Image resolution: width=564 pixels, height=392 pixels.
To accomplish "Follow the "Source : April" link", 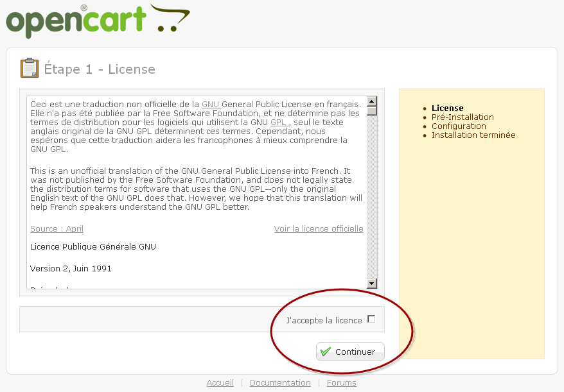I will pyautogui.click(x=57, y=229).
